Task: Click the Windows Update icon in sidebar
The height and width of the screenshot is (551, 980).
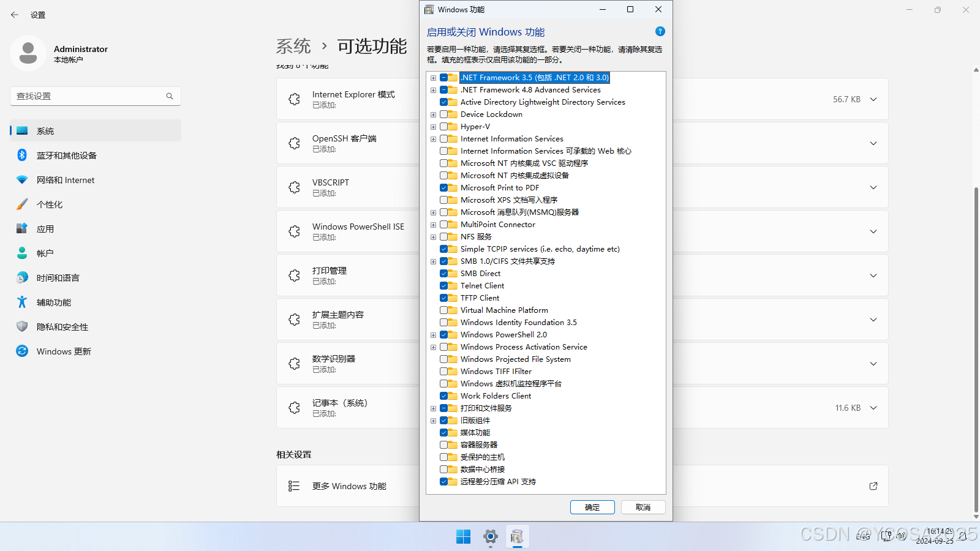Action: (22, 351)
